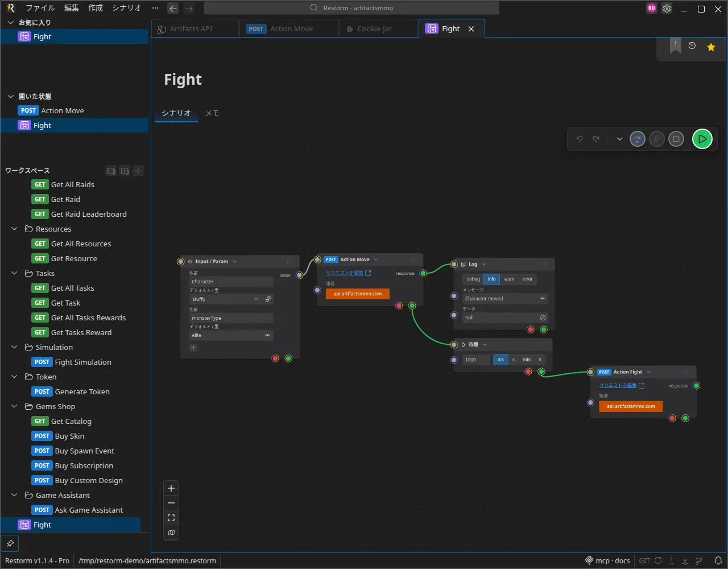728x569 pixels.
Task: Set the wait unit to min
Action: click(527, 360)
